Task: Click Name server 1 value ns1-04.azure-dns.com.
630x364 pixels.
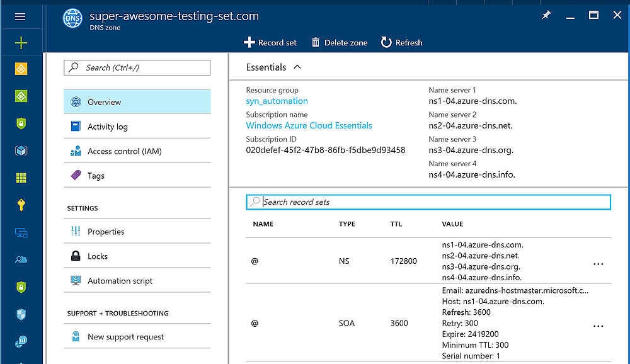Action: click(x=472, y=101)
